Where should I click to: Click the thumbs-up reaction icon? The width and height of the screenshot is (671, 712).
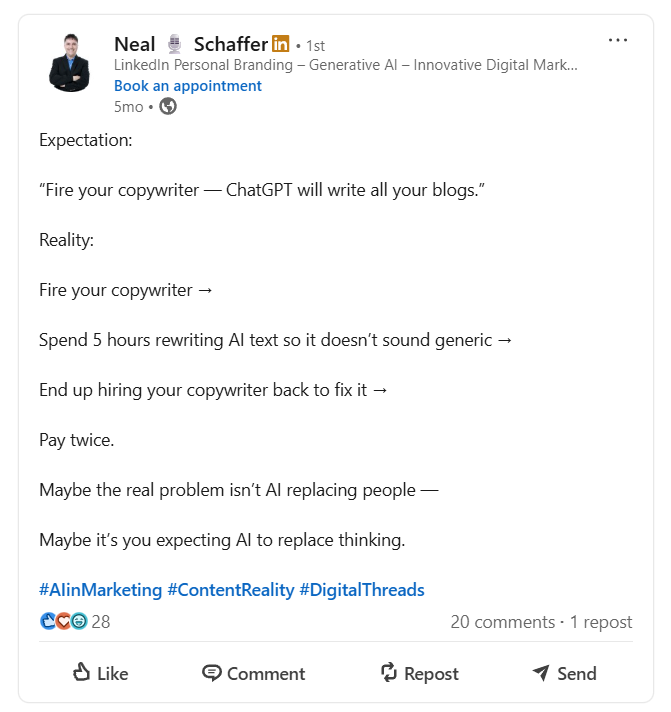click(x=47, y=621)
